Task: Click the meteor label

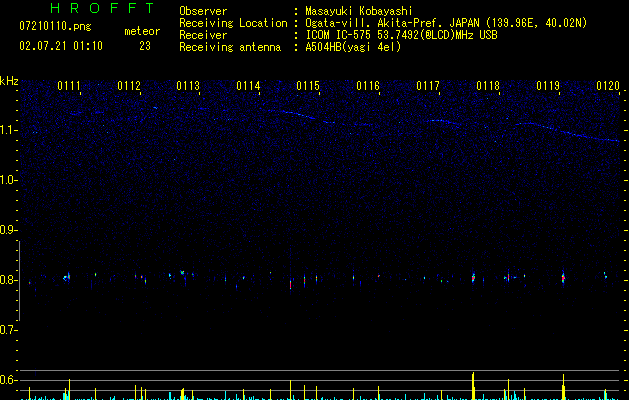Action: pos(142,31)
